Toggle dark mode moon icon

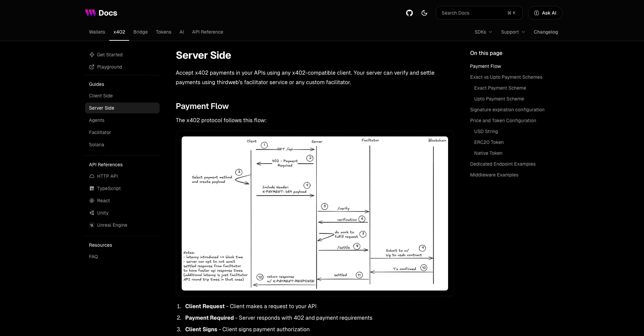pyautogui.click(x=424, y=13)
